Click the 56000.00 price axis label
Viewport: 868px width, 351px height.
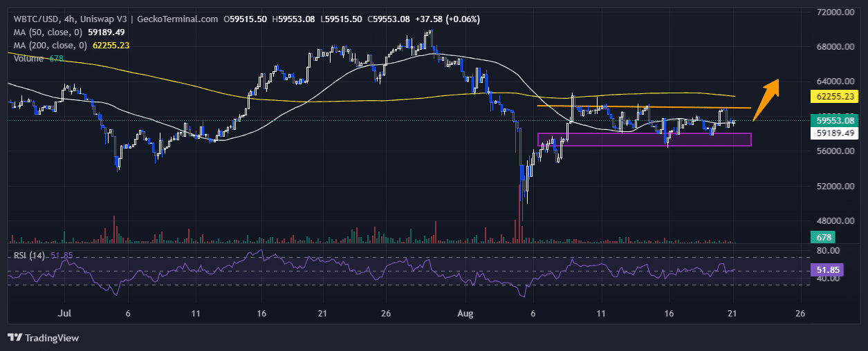pos(837,151)
